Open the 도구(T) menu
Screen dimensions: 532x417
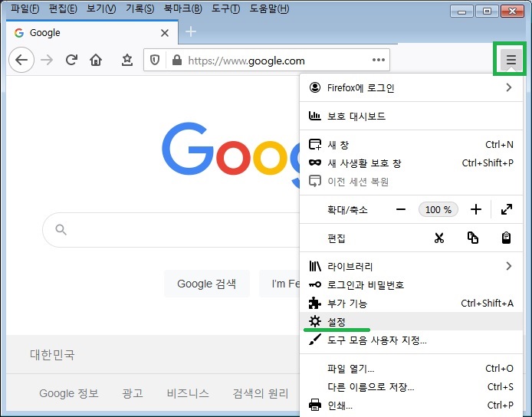point(225,8)
